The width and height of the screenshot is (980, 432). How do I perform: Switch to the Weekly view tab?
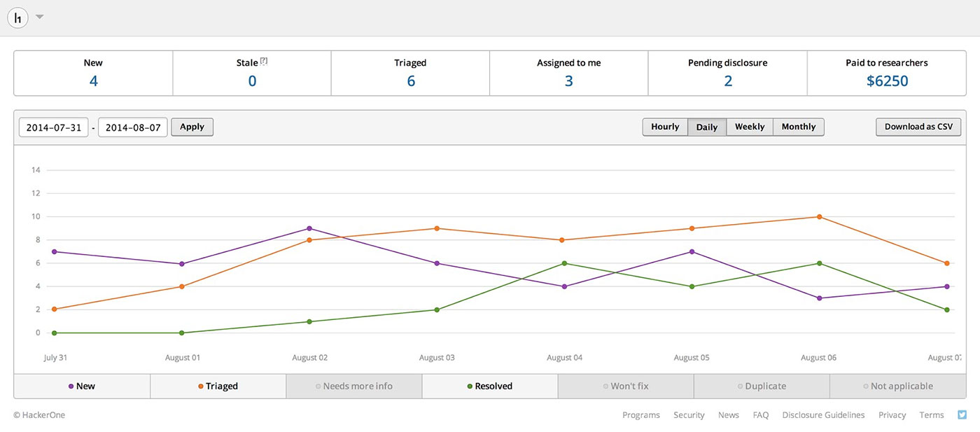(x=749, y=127)
